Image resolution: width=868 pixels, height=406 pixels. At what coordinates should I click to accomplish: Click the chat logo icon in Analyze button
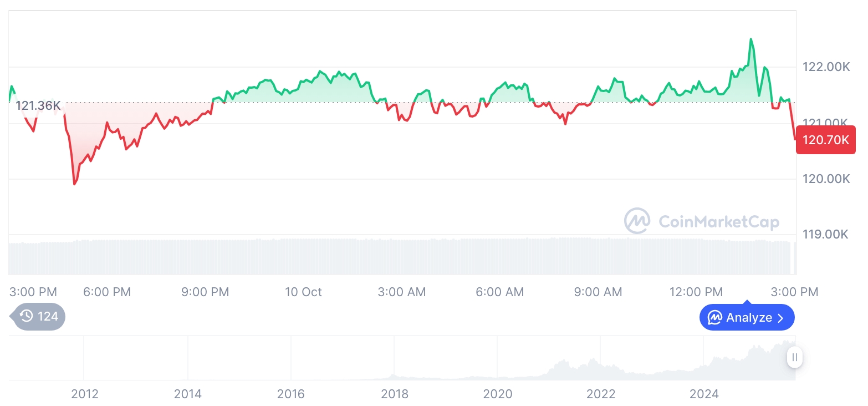(714, 318)
